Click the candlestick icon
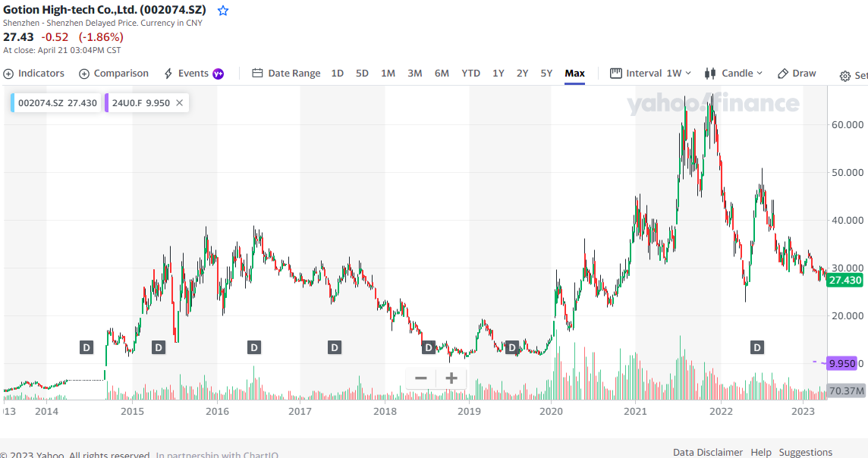This screenshot has width=868, height=458. (709, 73)
